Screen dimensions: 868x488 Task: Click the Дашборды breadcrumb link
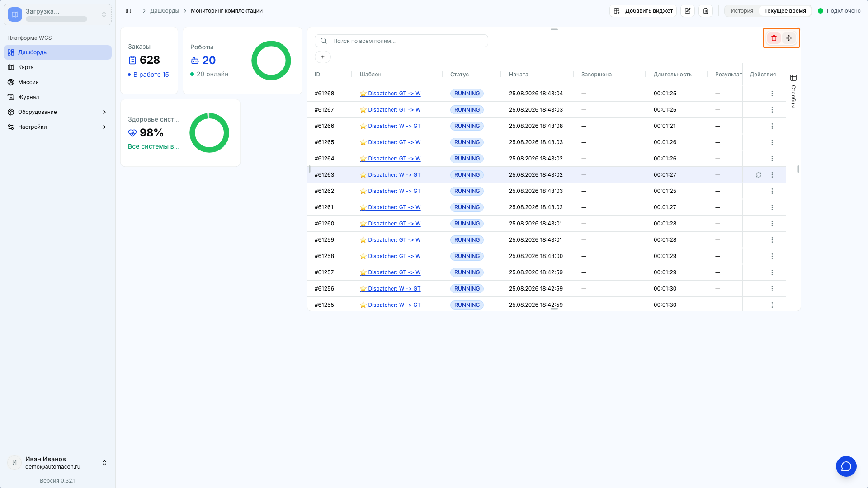point(165,11)
